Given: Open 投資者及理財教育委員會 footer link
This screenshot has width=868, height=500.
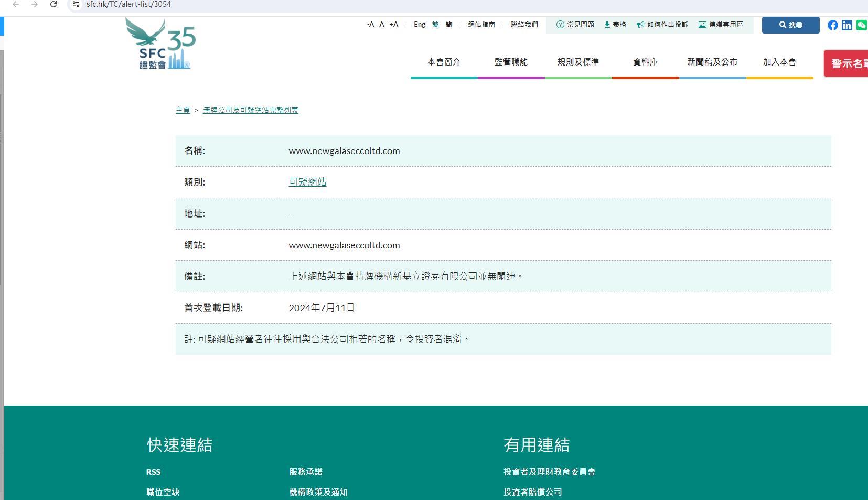Looking at the screenshot, I should coord(550,472).
